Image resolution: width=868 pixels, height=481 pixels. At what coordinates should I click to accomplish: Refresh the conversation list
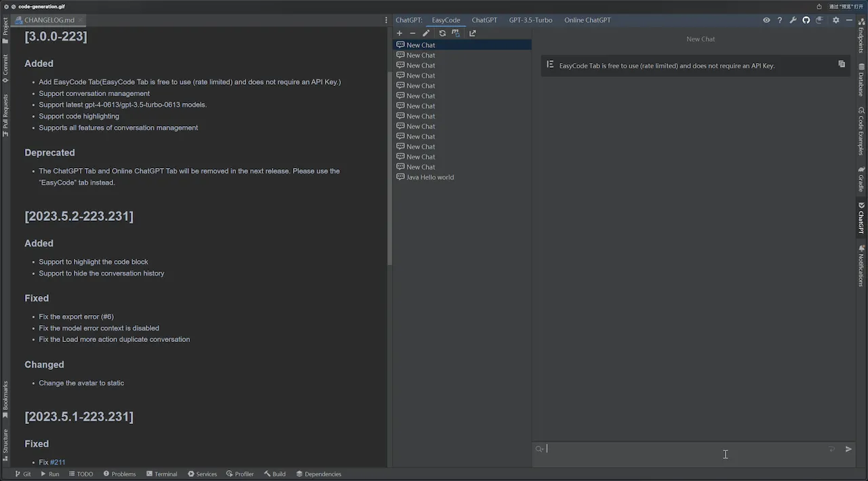(442, 33)
